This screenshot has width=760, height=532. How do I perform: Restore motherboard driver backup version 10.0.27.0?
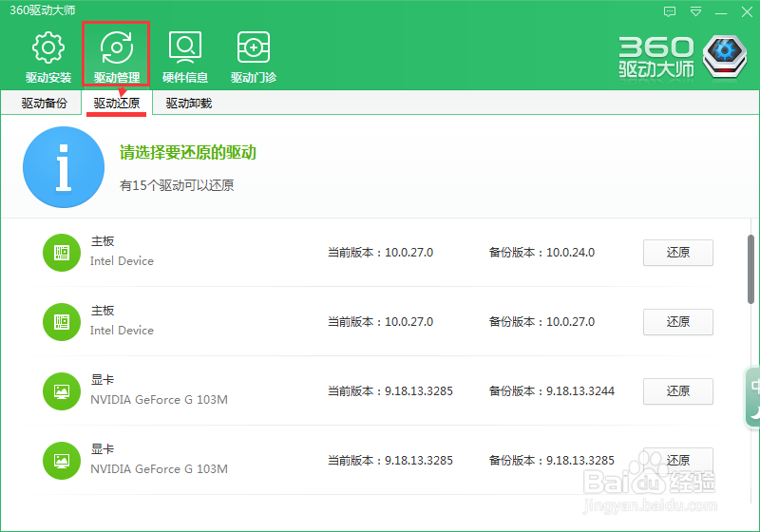677,322
